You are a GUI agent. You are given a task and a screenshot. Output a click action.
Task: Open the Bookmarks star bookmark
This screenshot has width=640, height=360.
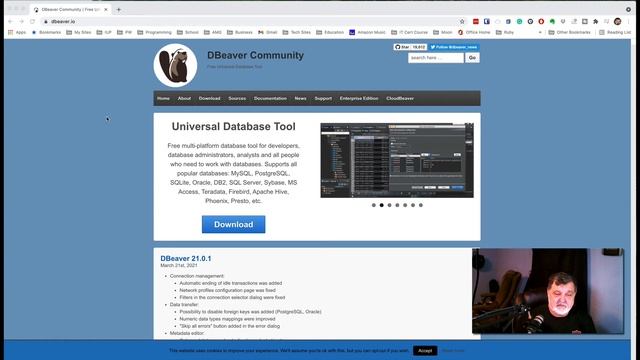click(46, 32)
